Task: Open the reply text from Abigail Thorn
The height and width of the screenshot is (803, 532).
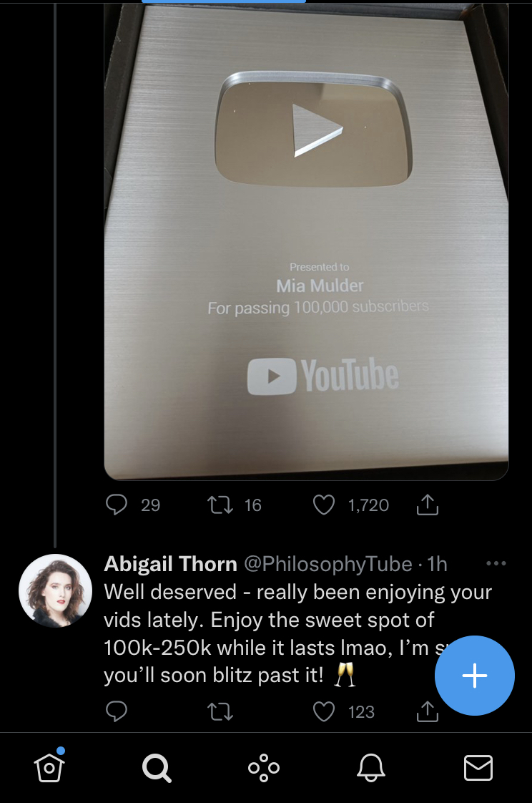Action: pyautogui.click(x=297, y=633)
